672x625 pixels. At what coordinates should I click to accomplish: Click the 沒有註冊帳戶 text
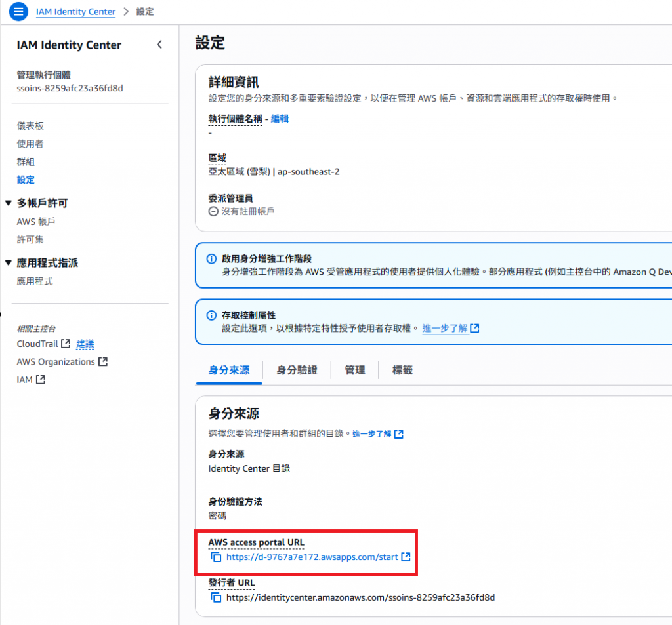(247, 211)
